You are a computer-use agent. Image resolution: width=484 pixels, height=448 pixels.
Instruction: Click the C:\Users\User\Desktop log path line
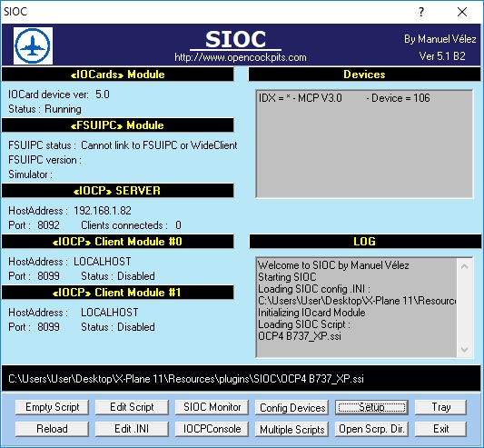point(357,301)
